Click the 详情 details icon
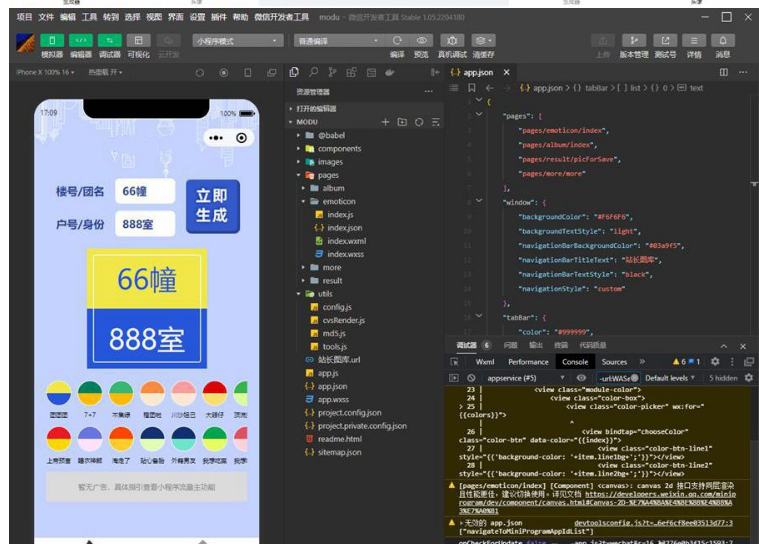759x544 pixels. [x=693, y=40]
